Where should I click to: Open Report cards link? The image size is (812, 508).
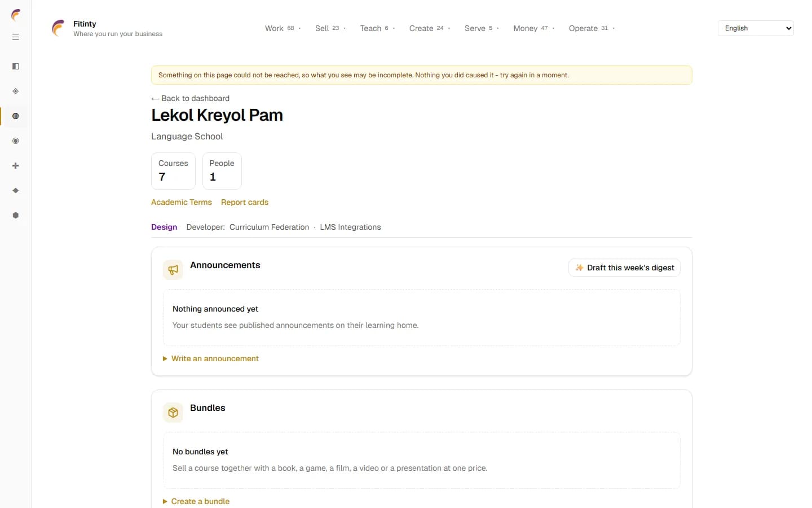(245, 202)
